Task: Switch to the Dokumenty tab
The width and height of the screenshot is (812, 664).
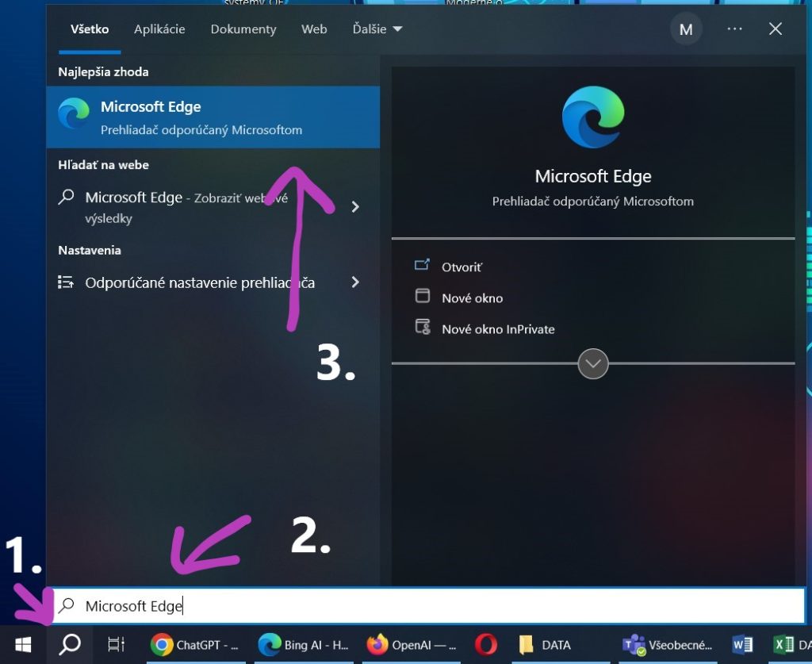Action: [x=243, y=29]
